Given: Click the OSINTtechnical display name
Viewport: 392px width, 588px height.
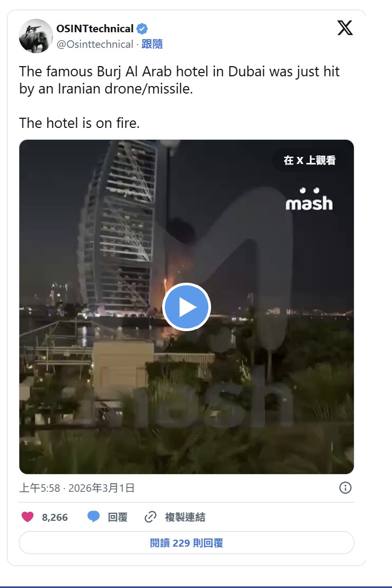Looking at the screenshot, I should [95, 28].
